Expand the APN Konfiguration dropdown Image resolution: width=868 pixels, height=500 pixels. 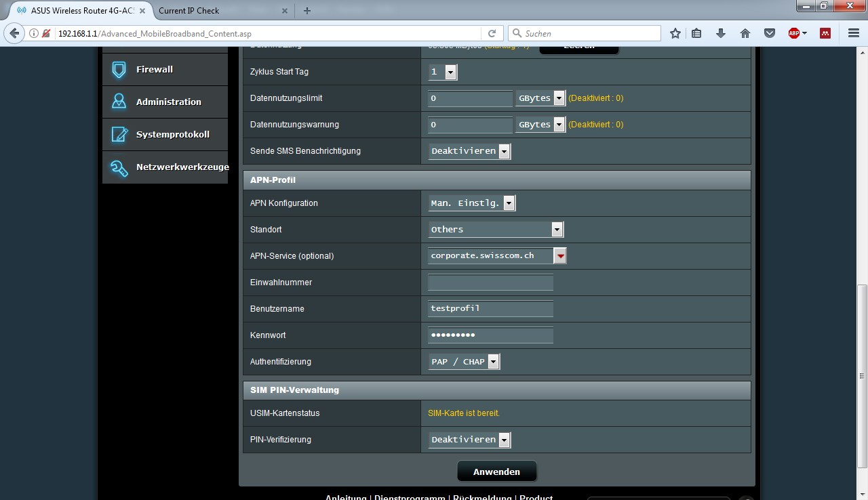click(472, 203)
